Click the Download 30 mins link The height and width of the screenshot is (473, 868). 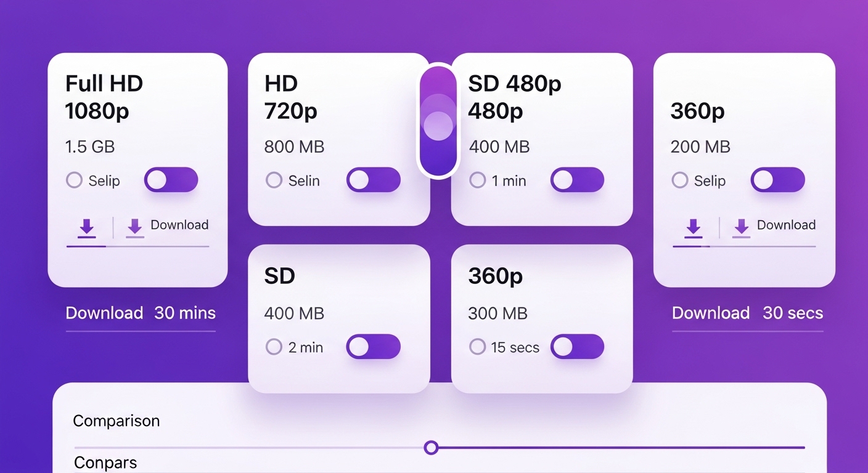(x=141, y=313)
